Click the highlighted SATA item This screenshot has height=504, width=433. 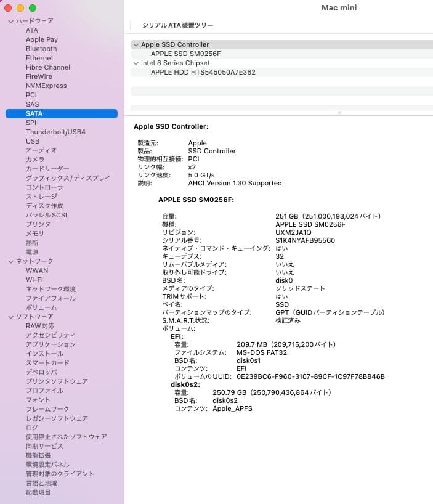click(x=62, y=113)
